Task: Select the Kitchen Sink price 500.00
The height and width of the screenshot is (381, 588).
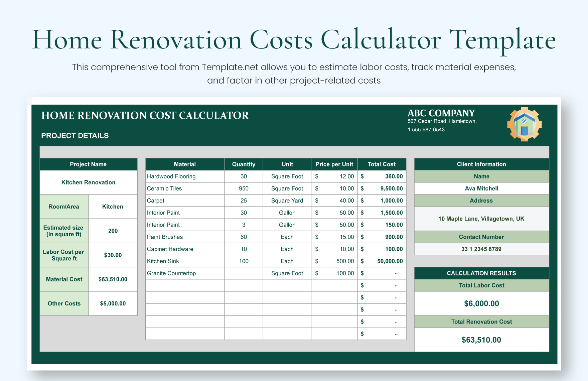Action: click(335, 261)
